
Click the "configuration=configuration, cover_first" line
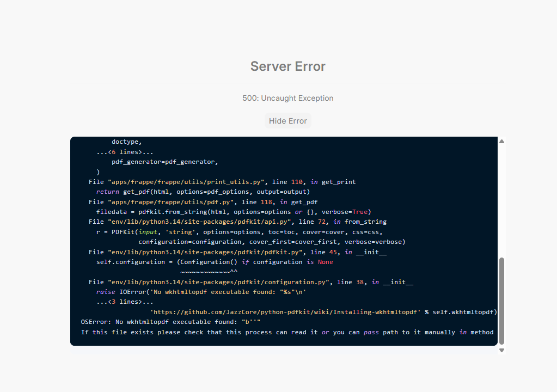[x=272, y=242]
